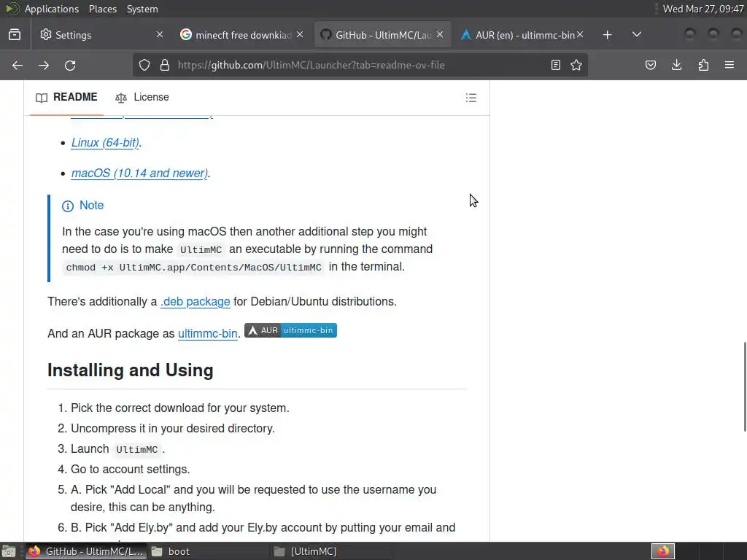Click the URL address field

coord(360,65)
